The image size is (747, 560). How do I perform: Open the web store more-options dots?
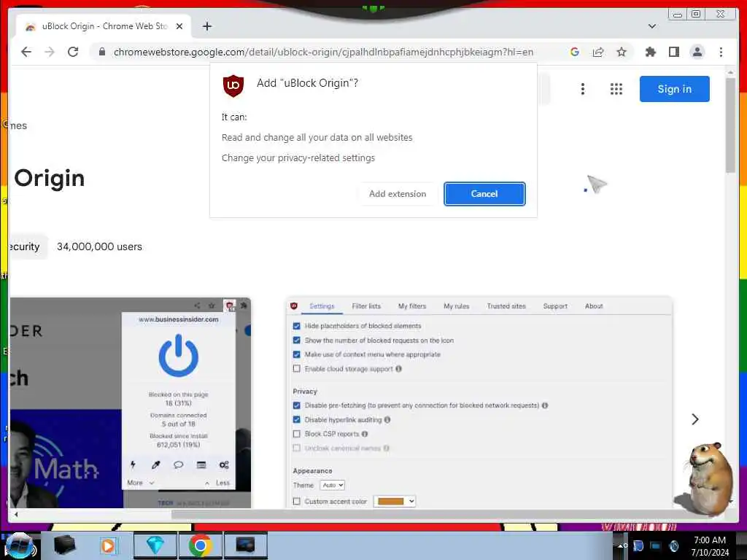pyautogui.click(x=582, y=89)
